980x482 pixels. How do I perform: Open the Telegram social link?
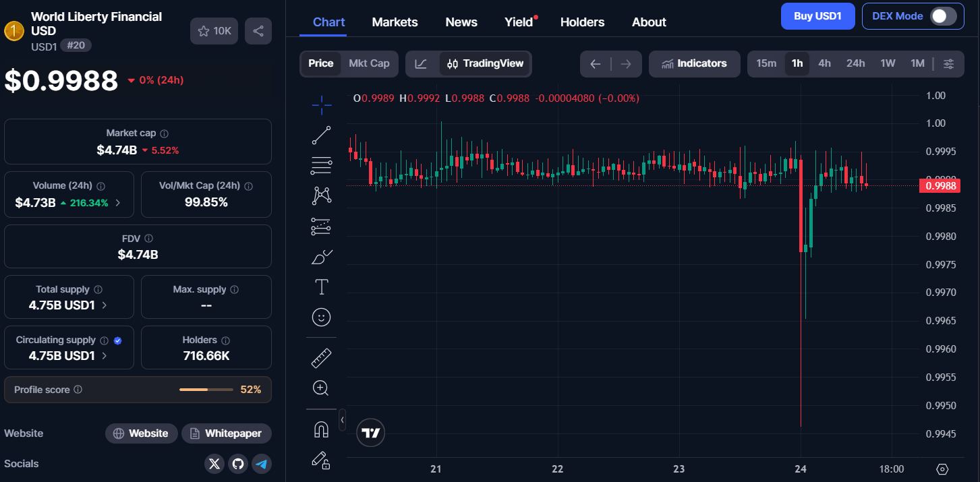coord(261,464)
